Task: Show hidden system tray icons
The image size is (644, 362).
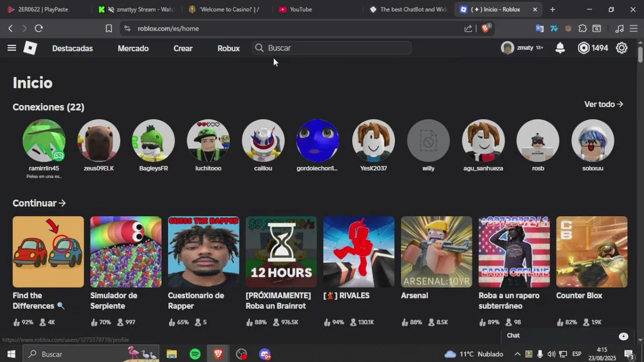Action: (x=517, y=354)
